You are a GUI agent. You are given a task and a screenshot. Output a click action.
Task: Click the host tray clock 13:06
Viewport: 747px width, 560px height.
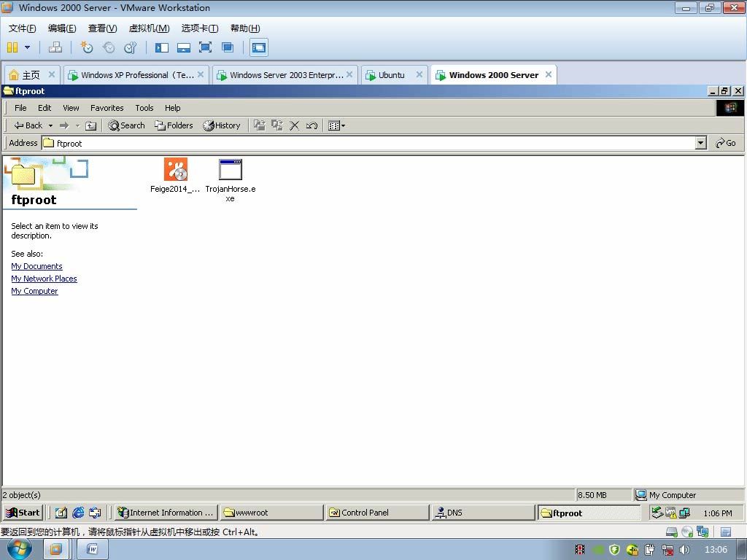point(716,550)
